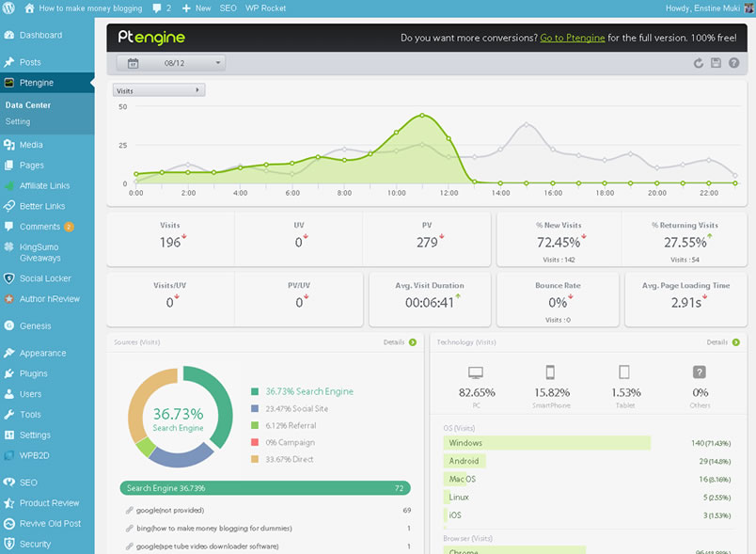The image size is (756, 554).
Task: Click the PC monitor device icon
Action: pyautogui.click(x=476, y=372)
